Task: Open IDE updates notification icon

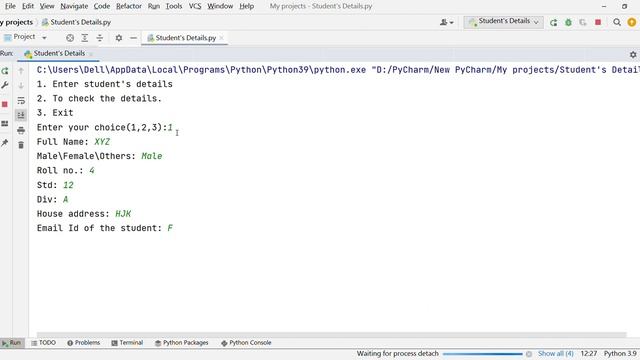Action: (632, 22)
